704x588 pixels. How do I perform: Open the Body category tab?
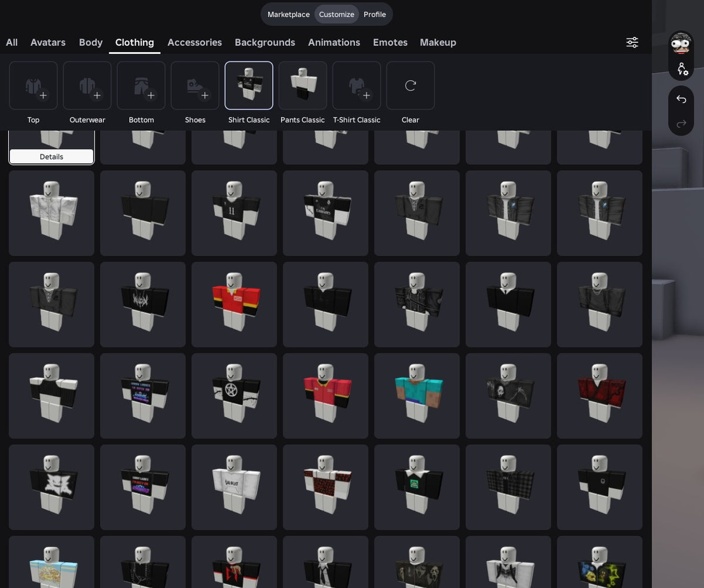[91, 42]
